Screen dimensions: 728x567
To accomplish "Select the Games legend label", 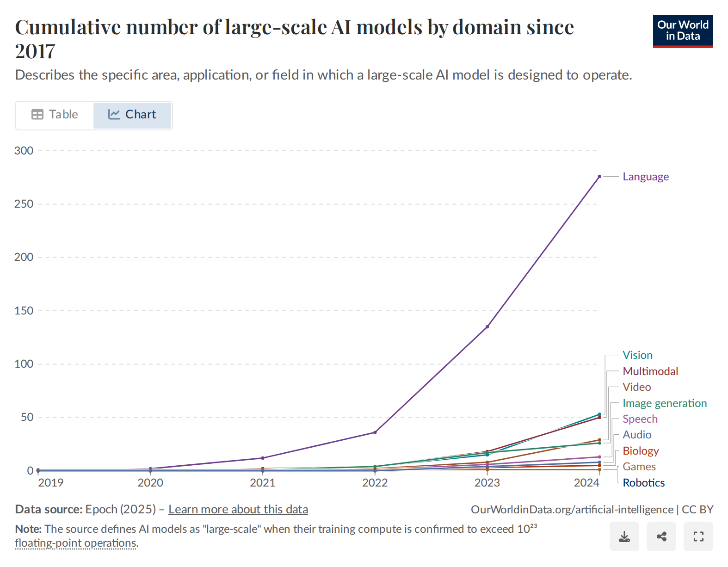I will click(639, 467).
